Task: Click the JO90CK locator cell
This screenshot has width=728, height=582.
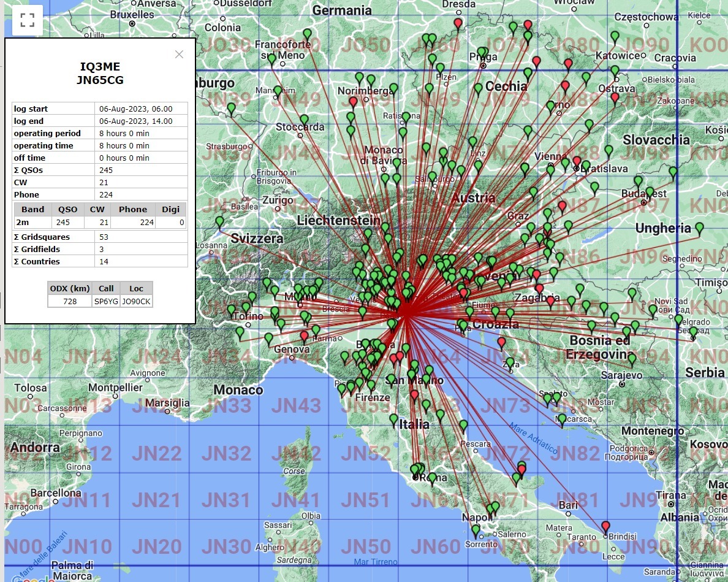Action: (136, 302)
